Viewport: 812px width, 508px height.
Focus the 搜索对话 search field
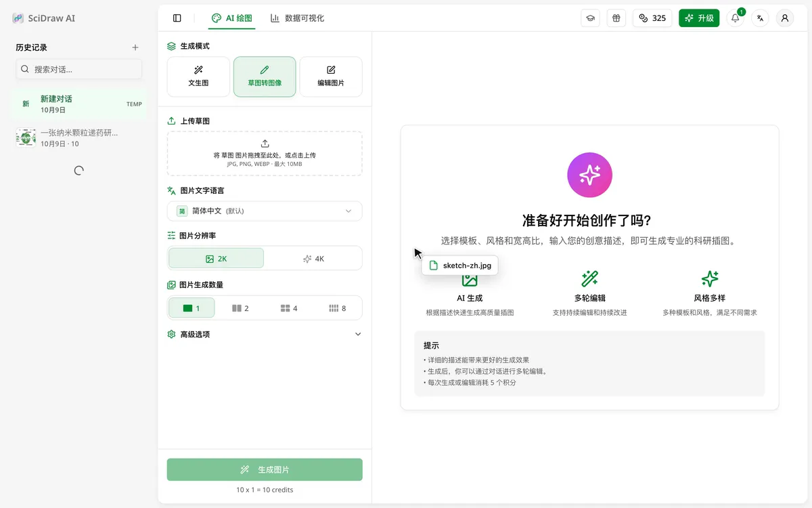click(79, 69)
